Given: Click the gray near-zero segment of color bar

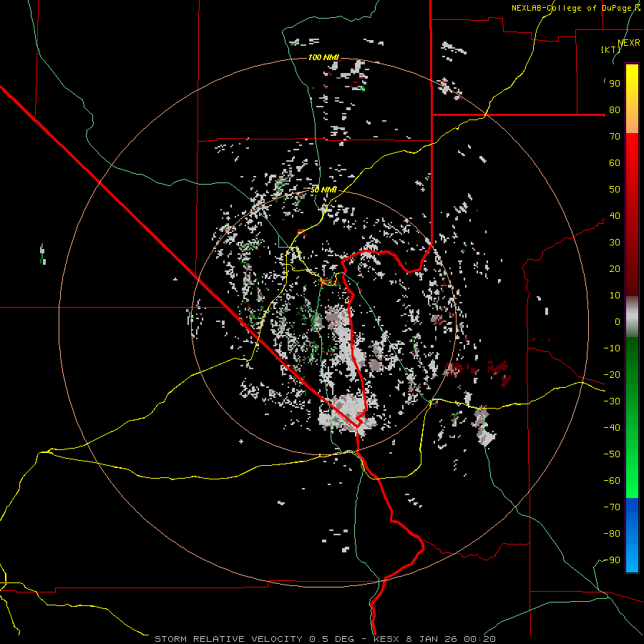Looking at the screenshot, I should click(x=632, y=317).
